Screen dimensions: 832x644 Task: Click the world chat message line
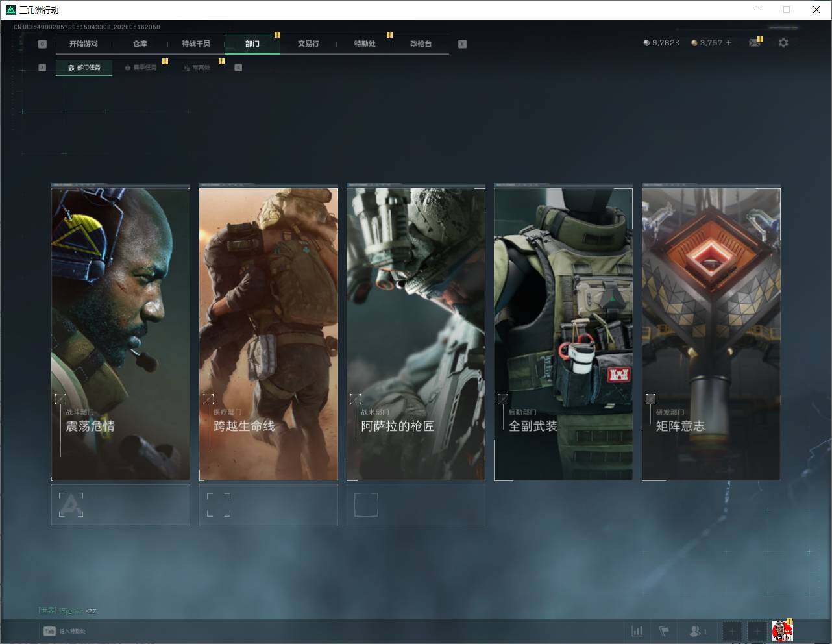coord(67,611)
